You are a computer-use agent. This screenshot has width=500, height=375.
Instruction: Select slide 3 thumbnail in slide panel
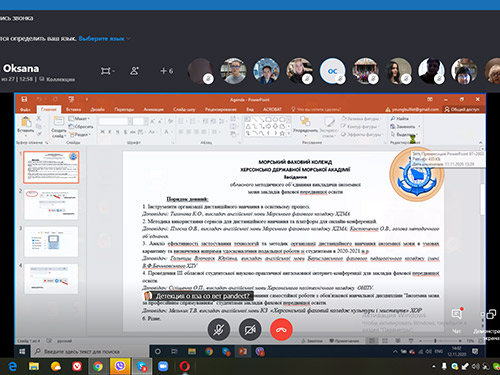click(51, 241)
